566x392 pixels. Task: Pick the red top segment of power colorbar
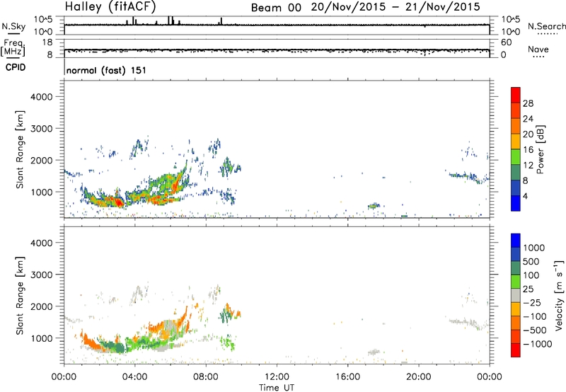(x=516, y=95)
